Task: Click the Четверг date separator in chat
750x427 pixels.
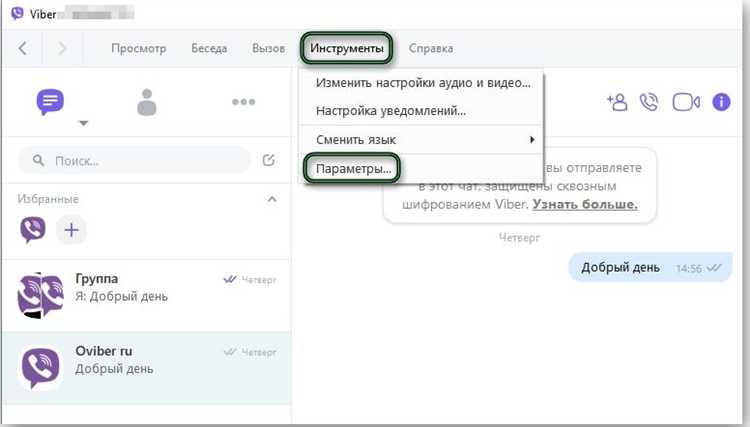Action: [x=519, y=237]
